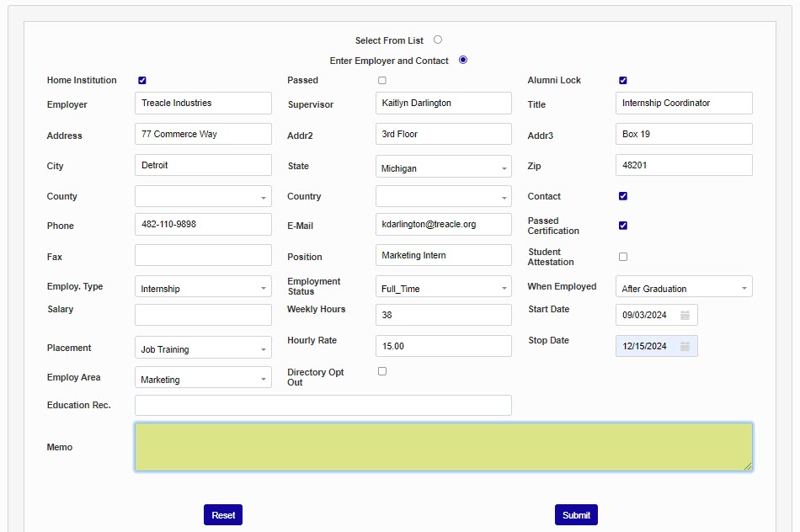Toggle the Alumni Lock checkbox
Viewport: 800px width, 532px height.
coord(623,81)
